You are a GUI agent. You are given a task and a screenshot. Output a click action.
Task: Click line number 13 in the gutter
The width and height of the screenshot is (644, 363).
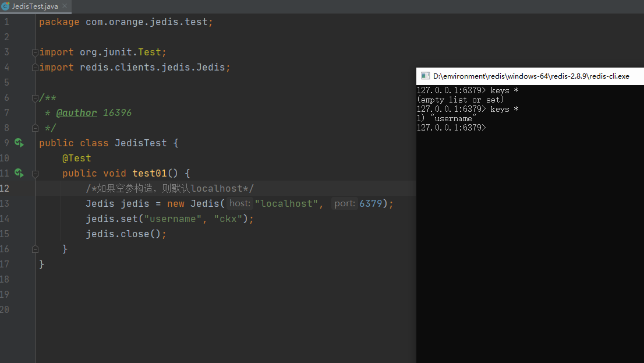point(5,203)
